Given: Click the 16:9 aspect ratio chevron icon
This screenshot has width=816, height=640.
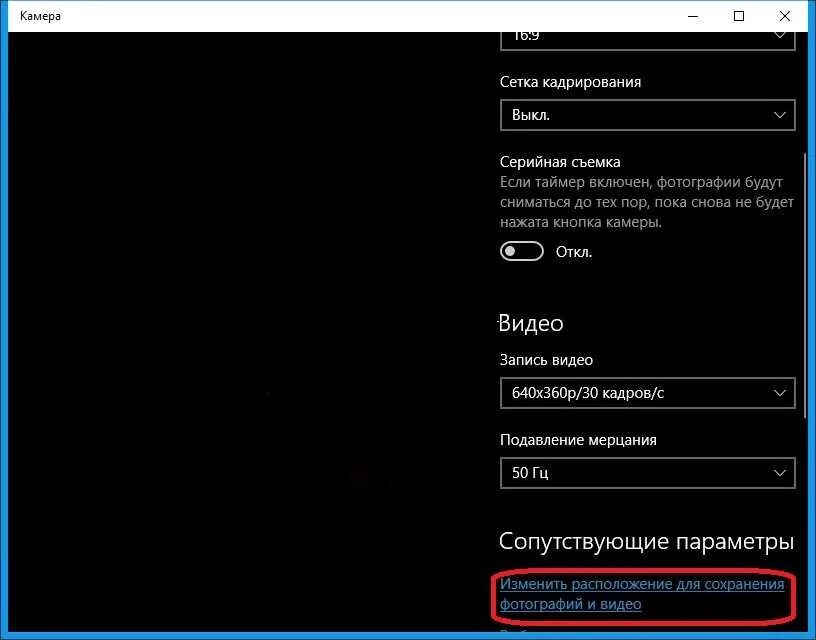Looking at the screenshot, I should click(779, 35).
